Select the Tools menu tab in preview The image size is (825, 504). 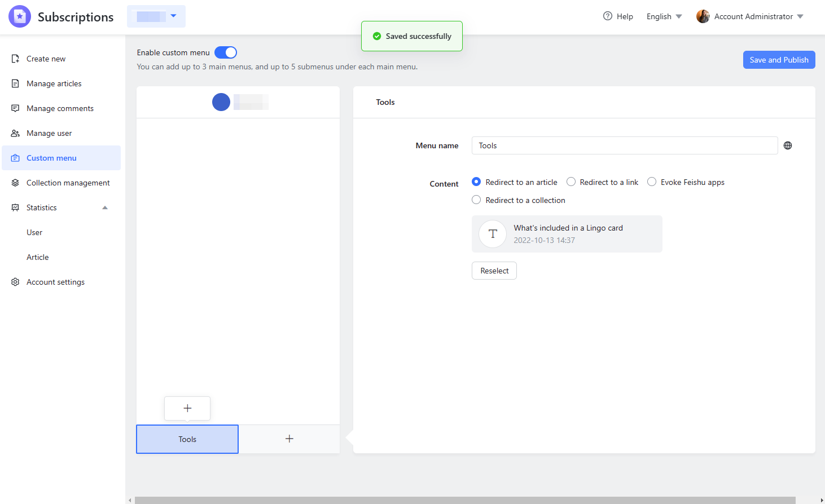[x=187, y=439]
